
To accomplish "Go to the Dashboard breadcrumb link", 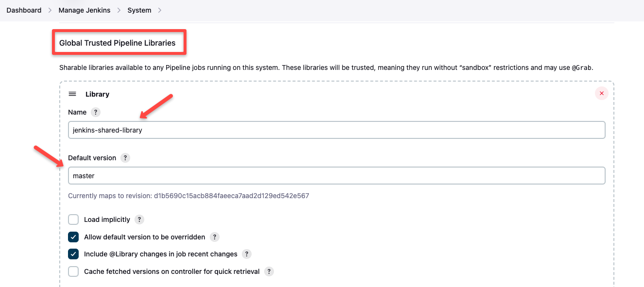I will click(23, 10).
